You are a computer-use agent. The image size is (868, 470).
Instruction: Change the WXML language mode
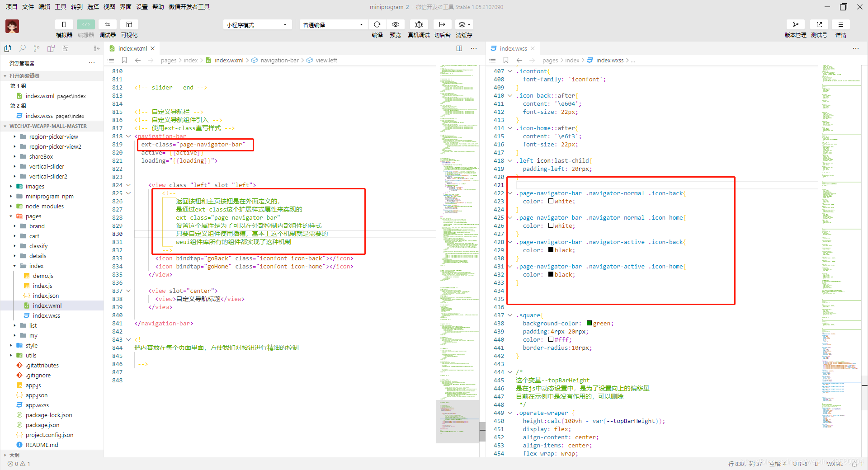pyautogui.click(x=835, y=464)
